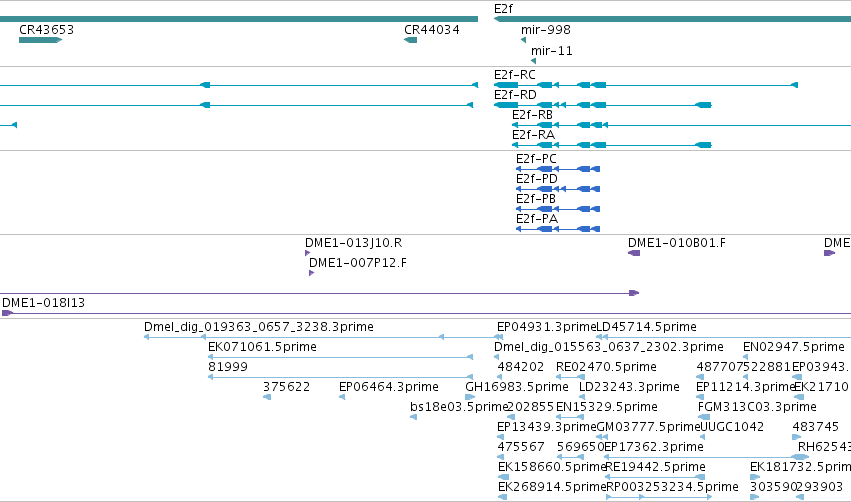The height and width of the screenshot is (502, 851).
Task: Click the LD45714.5prime label
Action: click(x=646, y=327)
